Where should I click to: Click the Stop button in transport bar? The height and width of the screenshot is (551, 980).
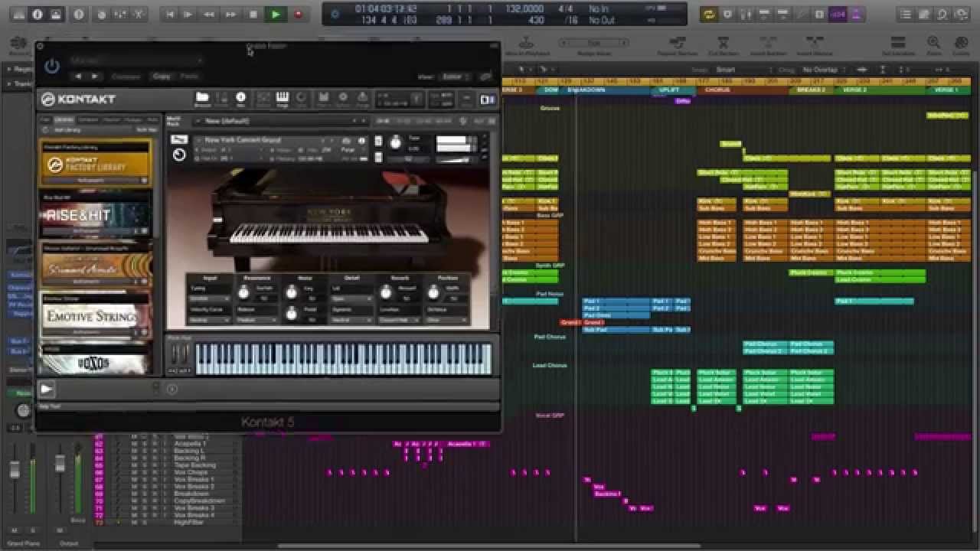pyautogui.click(x=253, y=14)
